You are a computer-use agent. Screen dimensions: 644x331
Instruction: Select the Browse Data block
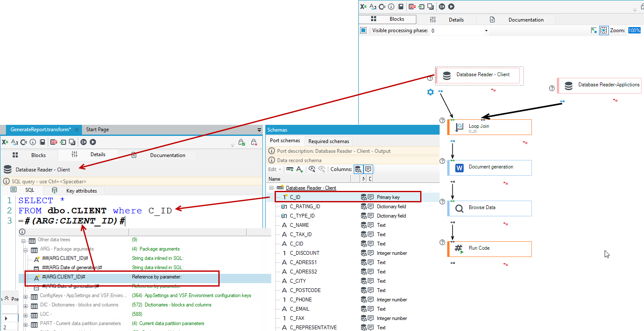click(490, 208)
